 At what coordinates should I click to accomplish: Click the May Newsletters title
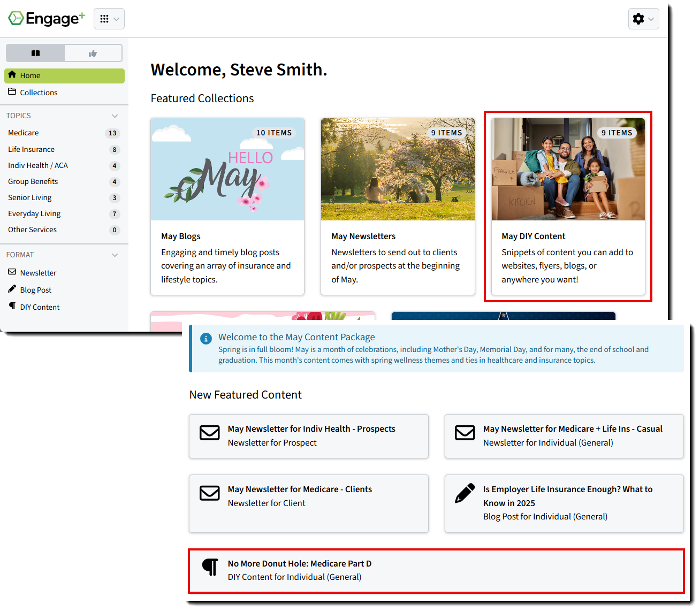pyautogui.click(x=363, y=236)
